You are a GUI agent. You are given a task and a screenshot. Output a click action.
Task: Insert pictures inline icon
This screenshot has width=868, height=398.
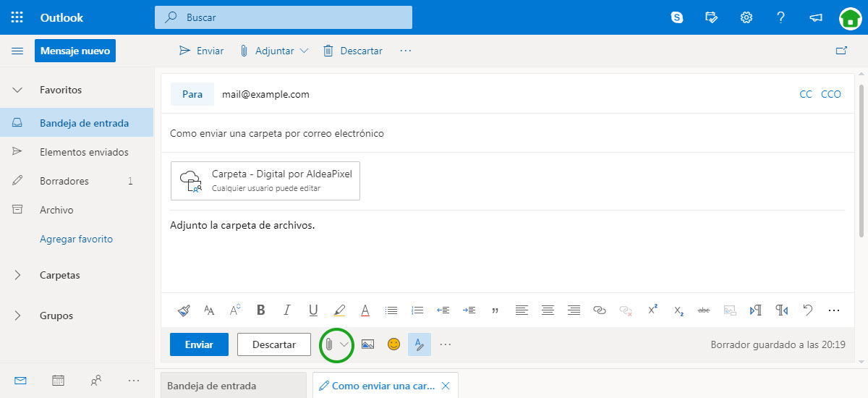(x=367, y=344)
